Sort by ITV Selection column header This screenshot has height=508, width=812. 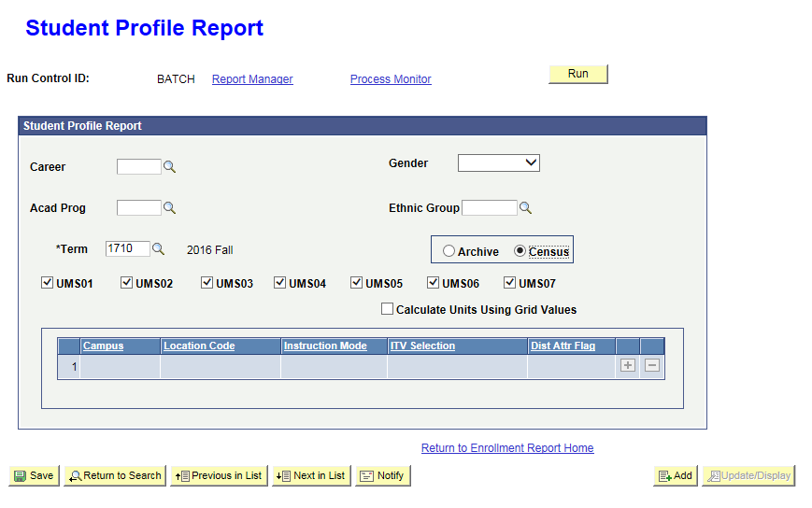(422, 346)
